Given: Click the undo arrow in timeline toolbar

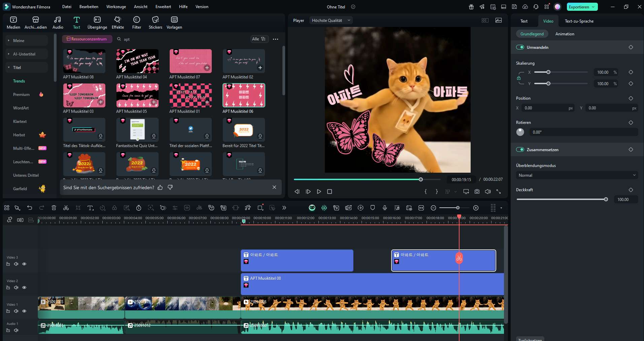Looking at the screenshot, I should pos(30,208).
